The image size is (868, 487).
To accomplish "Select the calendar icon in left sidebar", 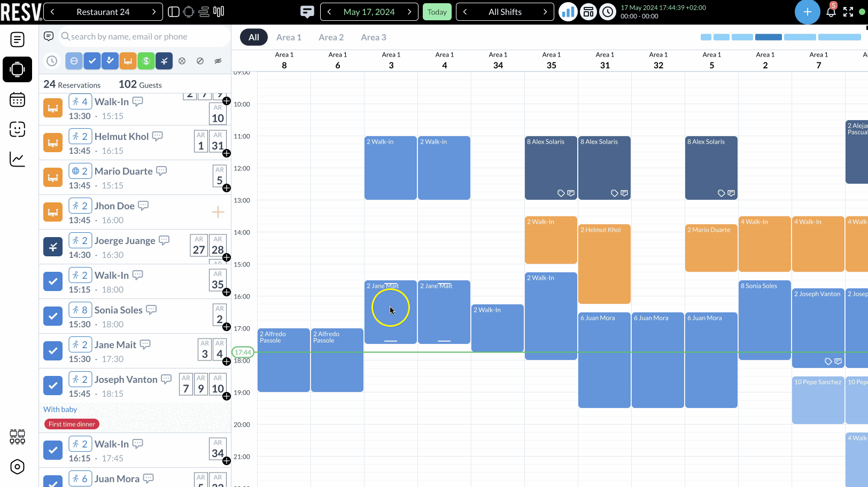I will (17, 100).
